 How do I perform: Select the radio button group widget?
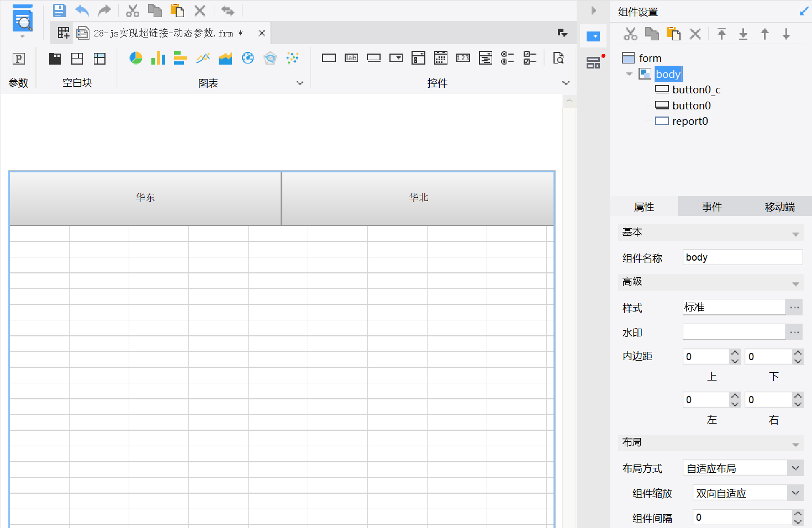coord(508,58)
